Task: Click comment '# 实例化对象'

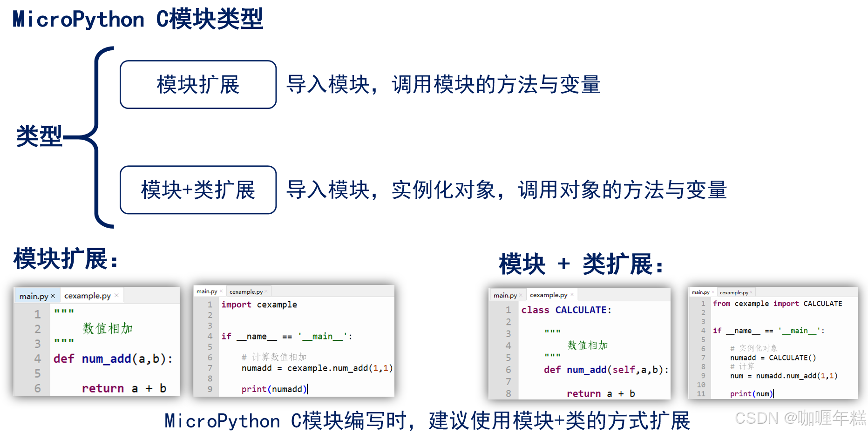Action: (x=753, y=348)
